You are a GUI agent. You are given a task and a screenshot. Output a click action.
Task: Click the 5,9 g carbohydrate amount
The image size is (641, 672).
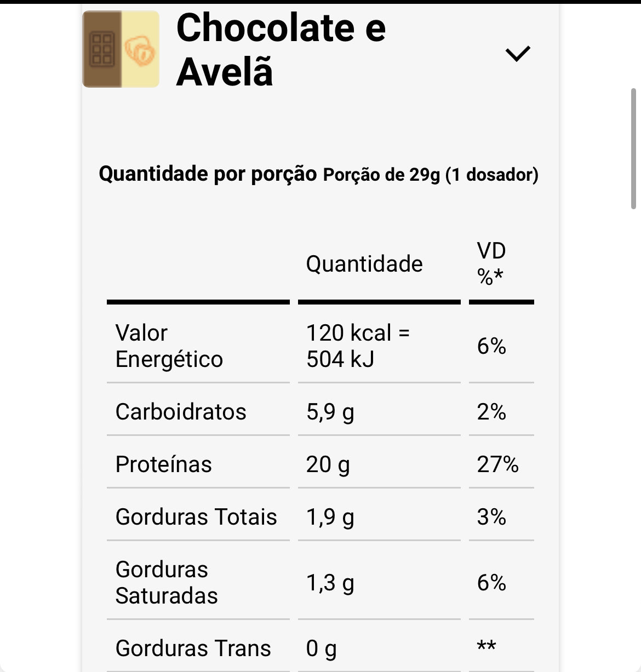click(x=330, y=412)
